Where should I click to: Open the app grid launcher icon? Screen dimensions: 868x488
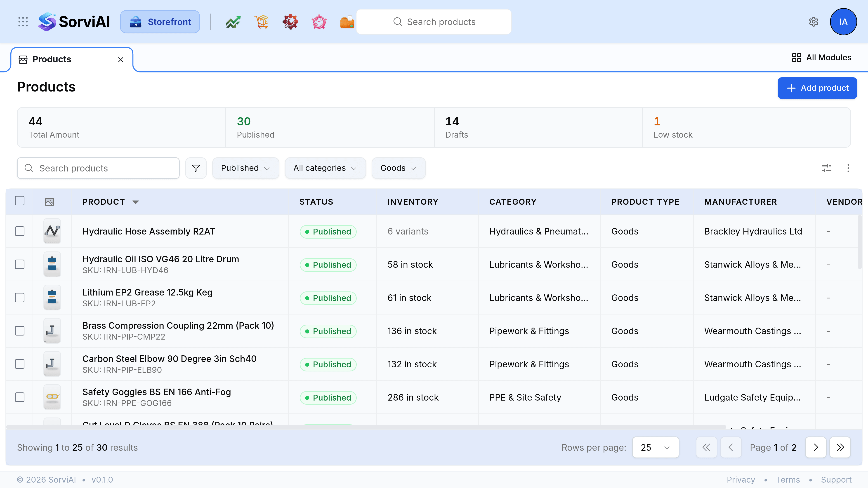23,22
